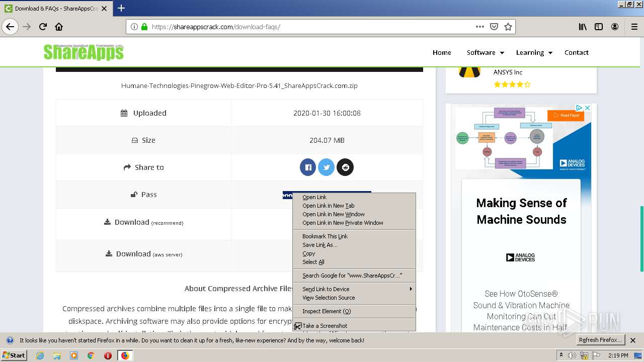Click the Refresh Firefox... button
The image size is (644, 362).
(601, 340)
